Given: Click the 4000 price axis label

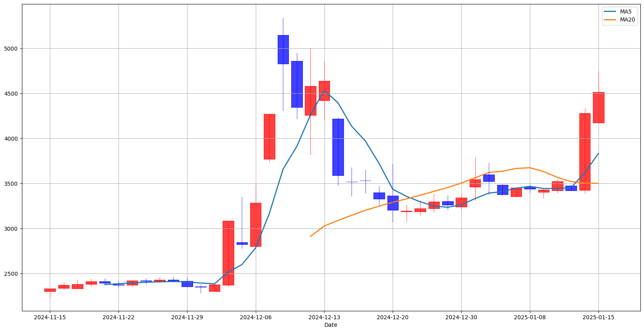Looking at the screenshot, I should click(12, 139).
